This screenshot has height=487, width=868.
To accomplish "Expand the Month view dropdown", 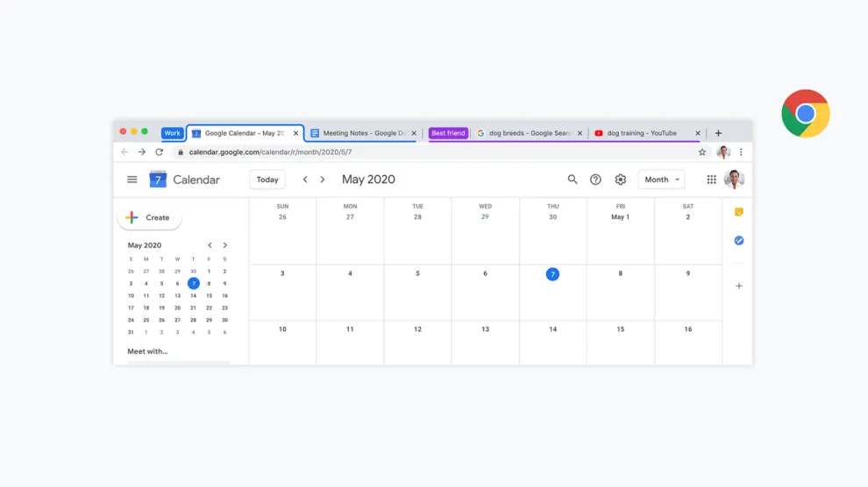I will pyautogui.click(x=661, y=180).
